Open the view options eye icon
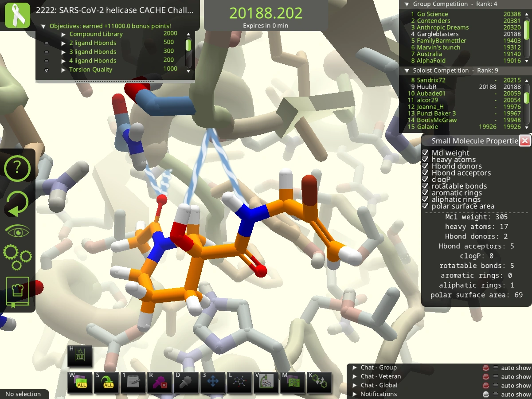 [17, 230]
